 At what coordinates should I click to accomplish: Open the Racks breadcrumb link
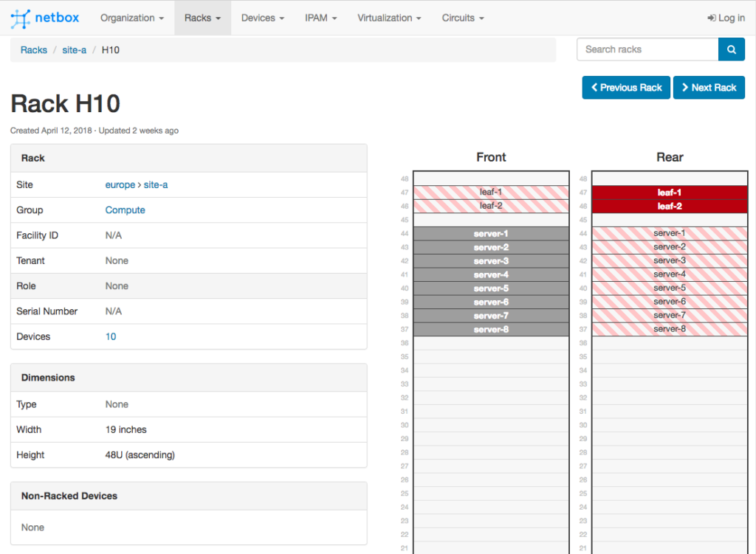click(34, 50)
